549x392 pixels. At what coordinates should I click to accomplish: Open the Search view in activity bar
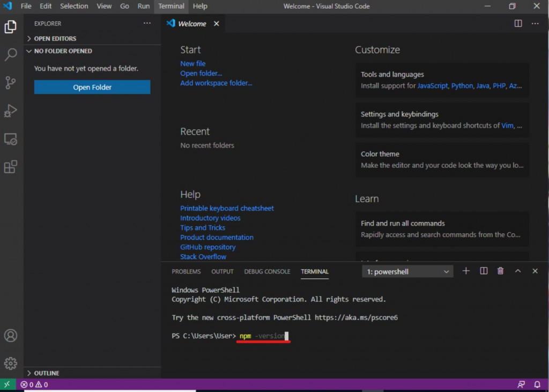(x=11, y=55)
